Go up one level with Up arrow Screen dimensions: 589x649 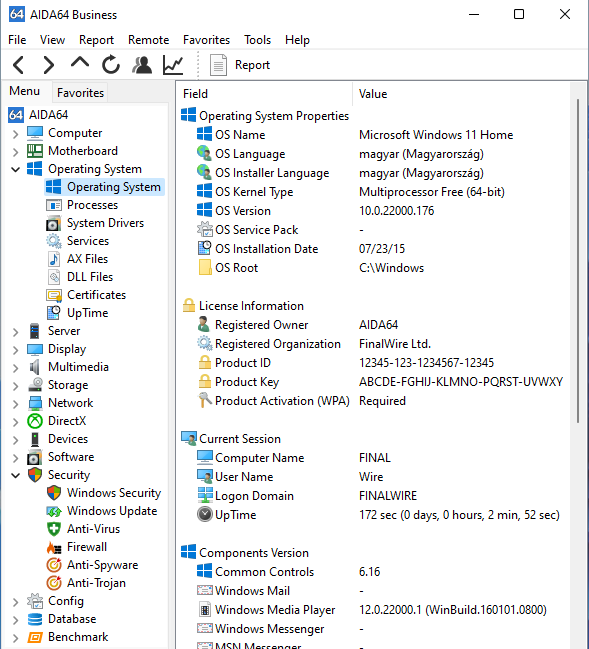[80, 63]
